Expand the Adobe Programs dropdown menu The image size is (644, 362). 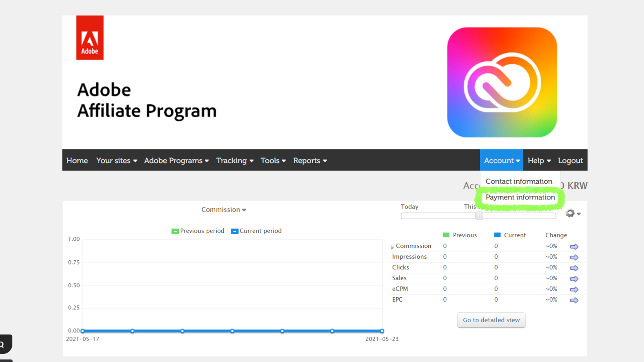(176, 161)
